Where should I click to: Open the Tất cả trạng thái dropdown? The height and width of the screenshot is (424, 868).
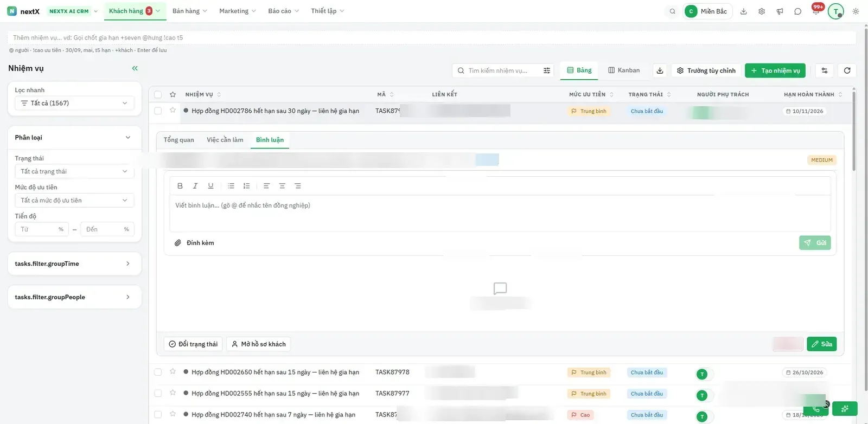tap(74, 171)
